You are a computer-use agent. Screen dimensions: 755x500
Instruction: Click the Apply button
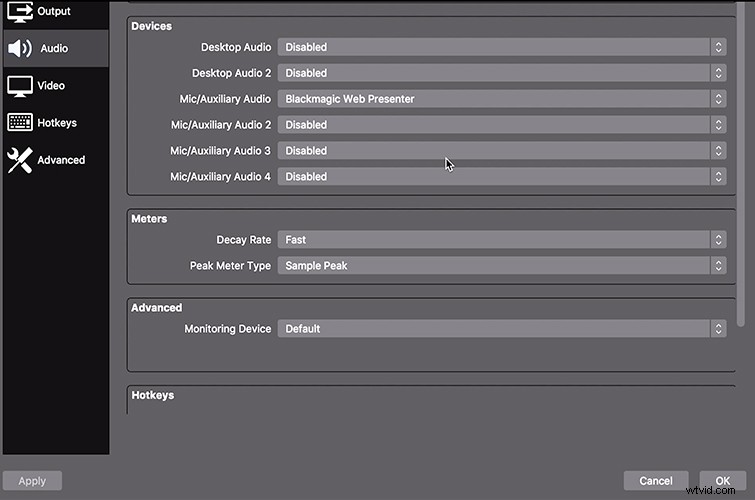[x=32, y=481]
